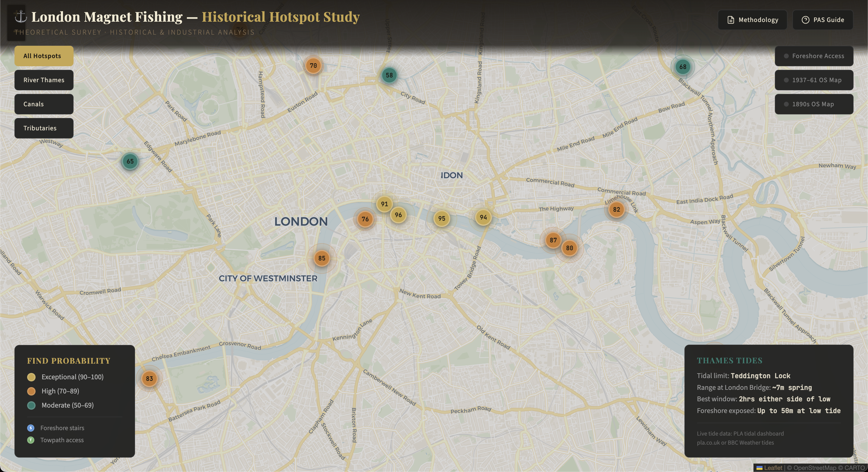Click hotspot marker 95 on the Thames
The height and width of the screenshot is (472, 868).
(x=442, y=218)
